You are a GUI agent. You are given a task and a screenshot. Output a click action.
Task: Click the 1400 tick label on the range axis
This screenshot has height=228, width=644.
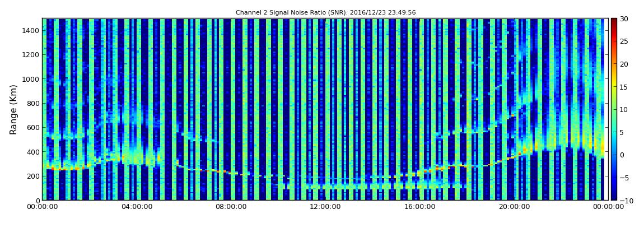pyautogui.click(x=31, y=30)
